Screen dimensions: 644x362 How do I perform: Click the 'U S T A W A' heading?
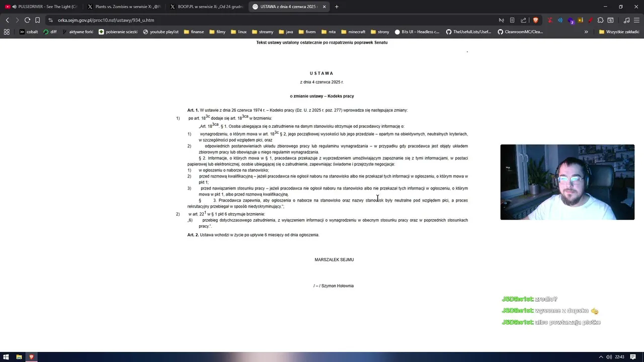point(321,73)
